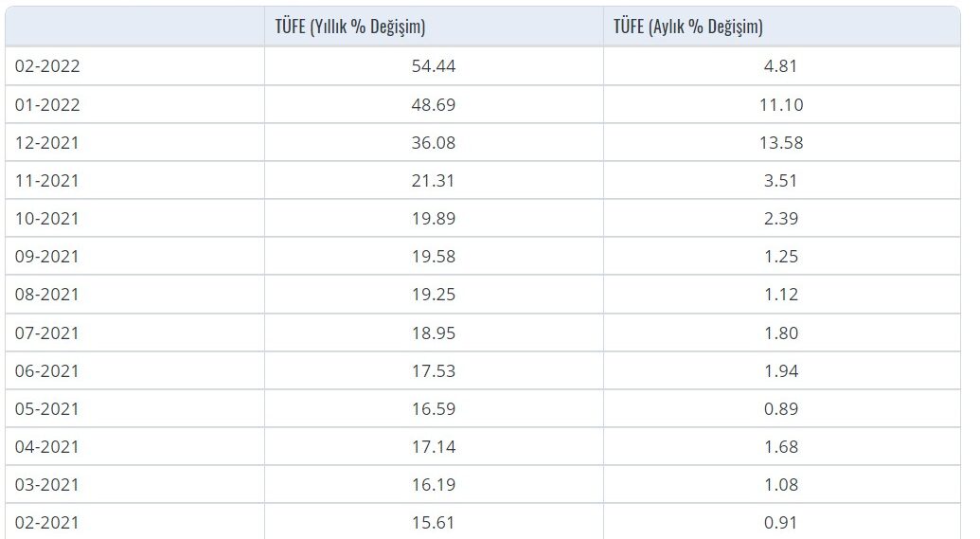Click the yearly value 54.44
This screenshot has width=980, height=539.
coord(434,66)
